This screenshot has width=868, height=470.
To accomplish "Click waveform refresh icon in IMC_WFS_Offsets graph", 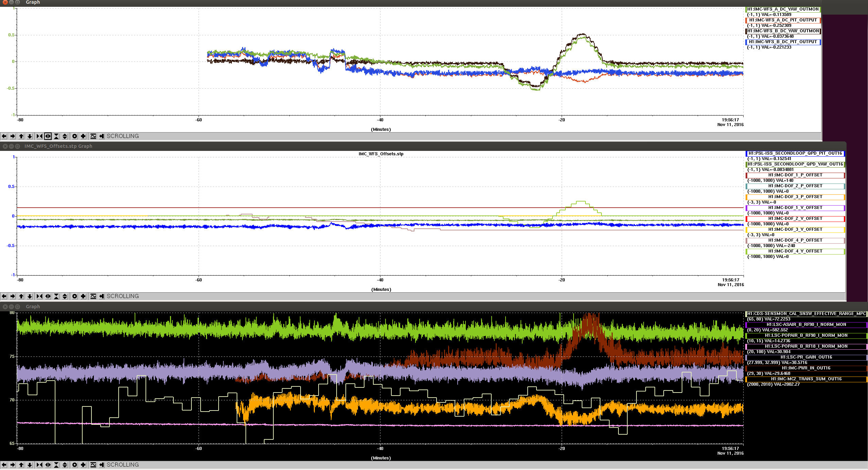I will 93,296.
